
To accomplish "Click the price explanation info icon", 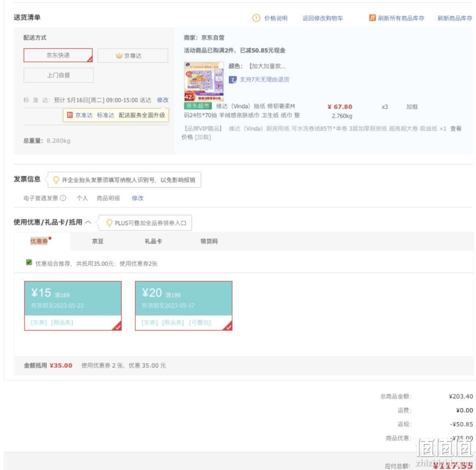I will click(x=256, y=18).
